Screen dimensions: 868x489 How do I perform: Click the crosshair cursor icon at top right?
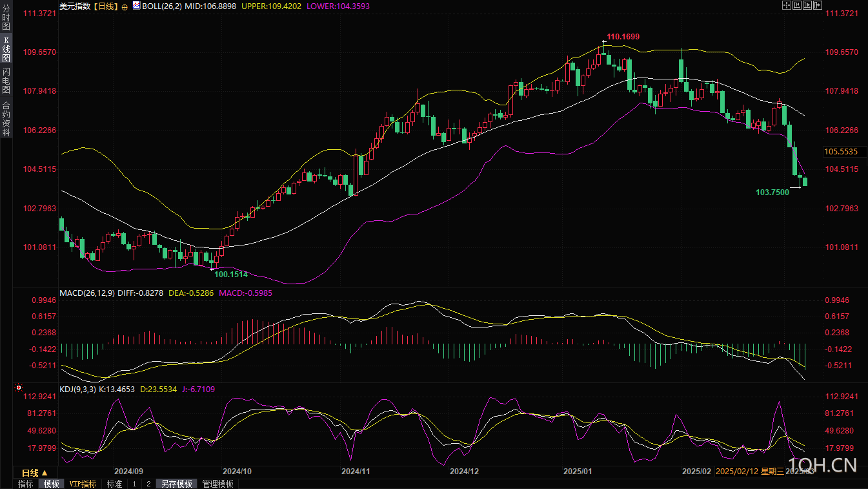coord(787,5)
